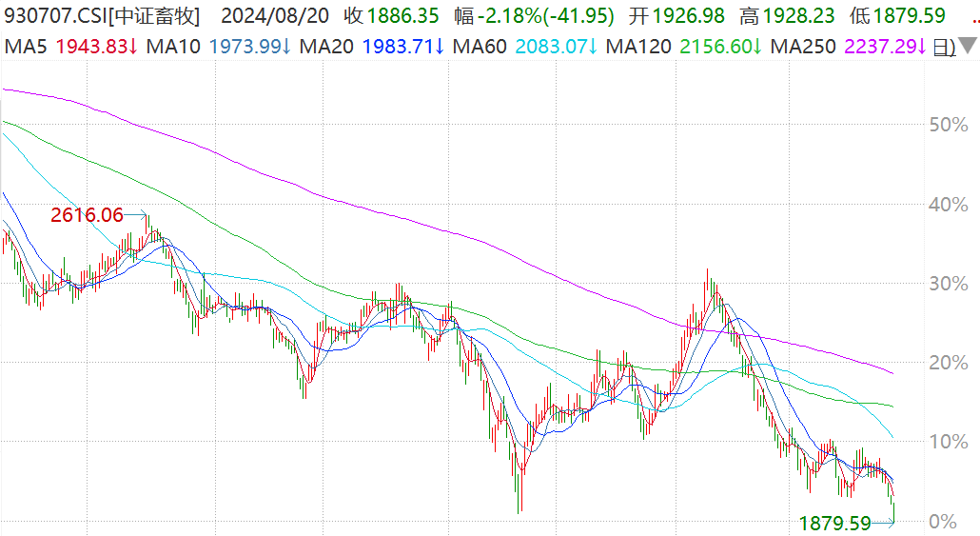This screenshot has width=980, height=536.
Task: Click the 930707.CSI[中证畜牧] index title
Action: [103, 16]
